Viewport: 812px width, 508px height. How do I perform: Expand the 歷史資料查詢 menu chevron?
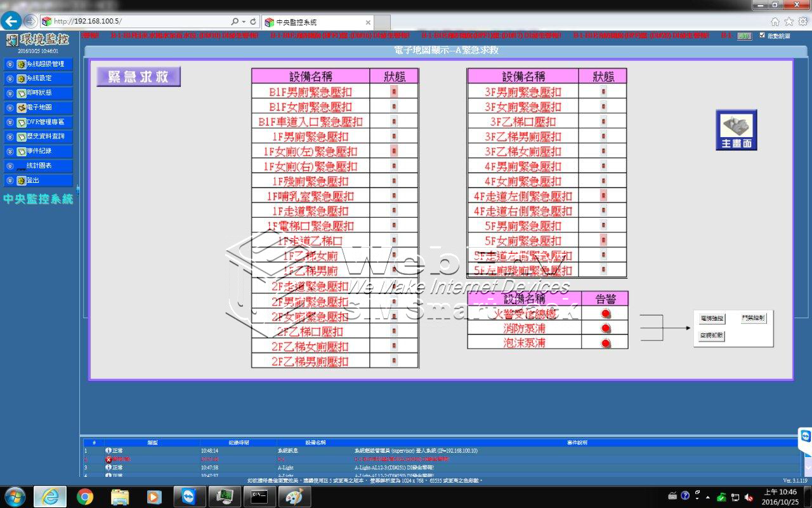click(x=10, y=137)
